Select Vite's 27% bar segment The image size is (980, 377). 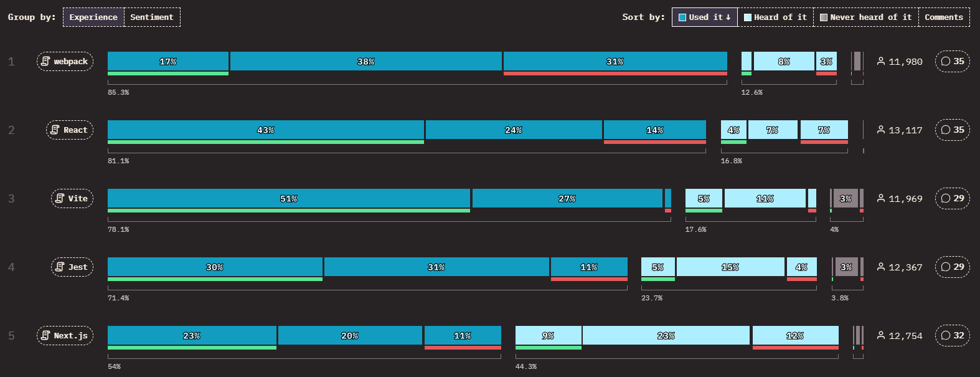click(567, 198)
